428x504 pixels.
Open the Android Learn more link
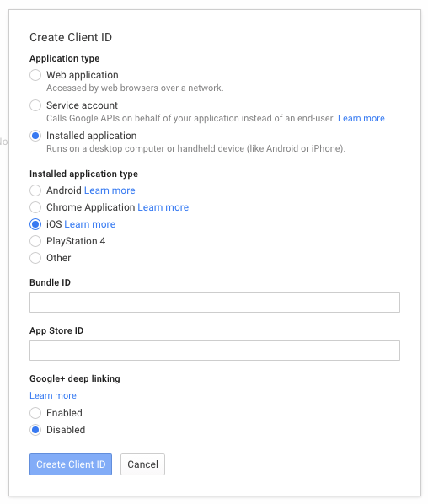110,190
